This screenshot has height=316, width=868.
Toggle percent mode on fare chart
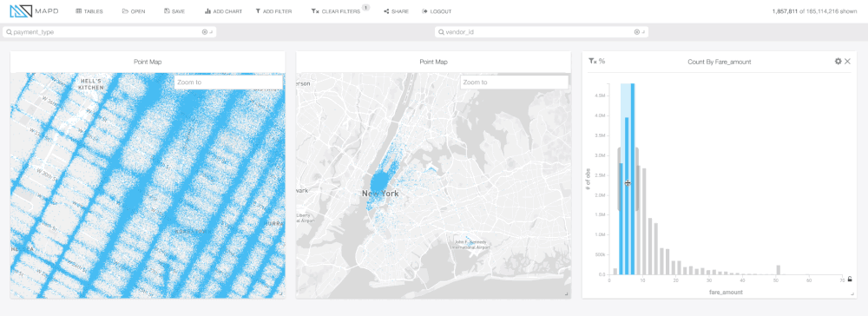pos(602,62)
